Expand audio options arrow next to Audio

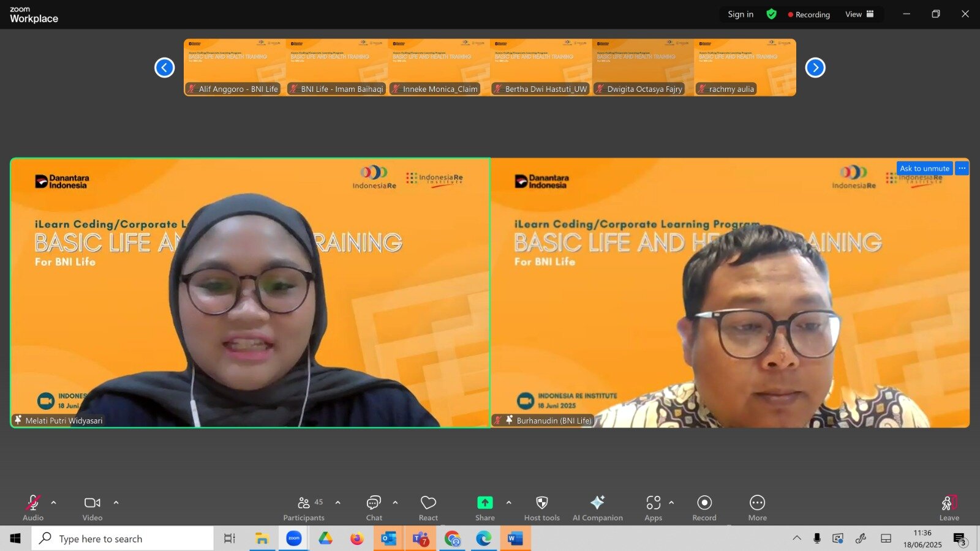(x=54, y=503)
